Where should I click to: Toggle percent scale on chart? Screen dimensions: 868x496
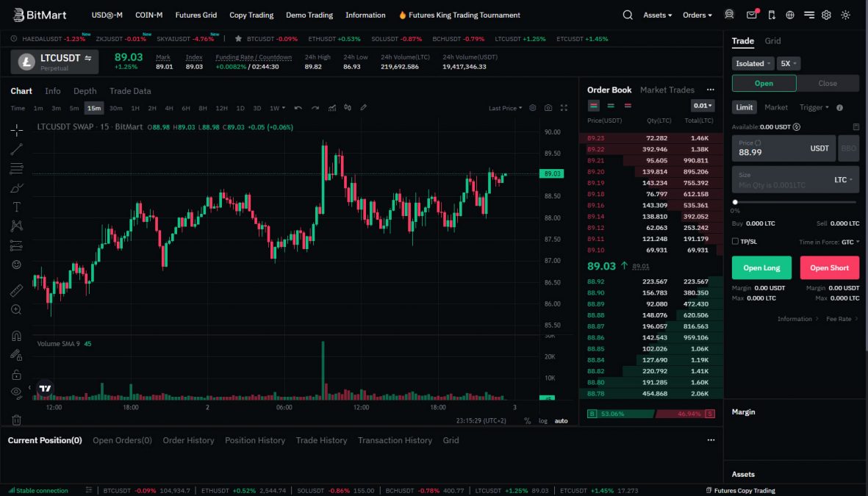[x=527, y=421]
